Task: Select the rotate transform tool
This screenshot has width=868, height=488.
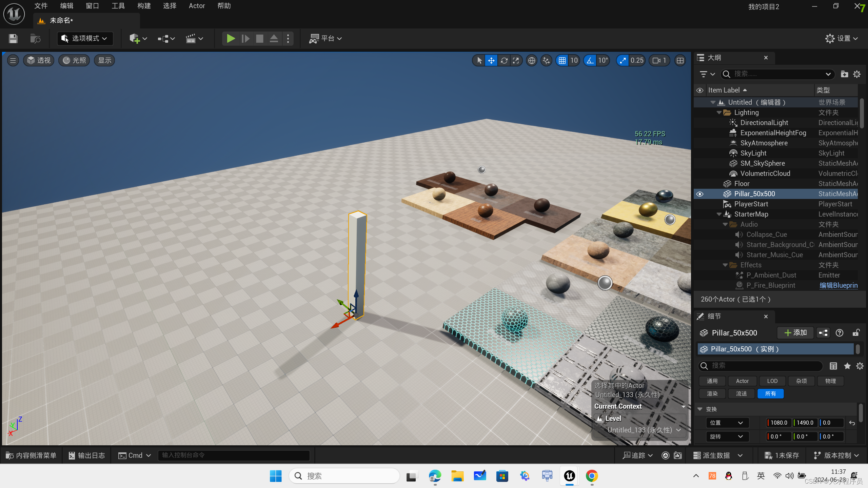Action: (504, 61)
